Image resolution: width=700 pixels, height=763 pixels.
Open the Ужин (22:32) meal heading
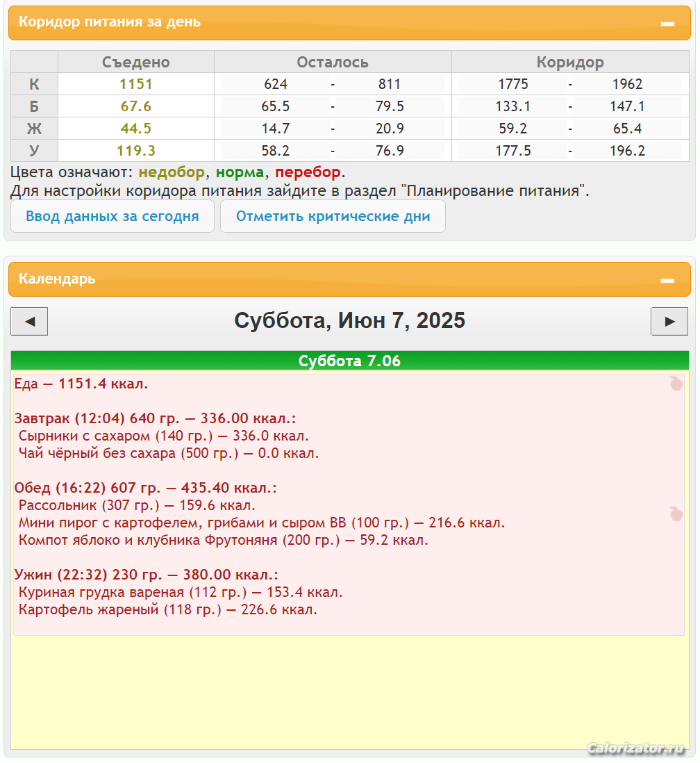[146, 575]
